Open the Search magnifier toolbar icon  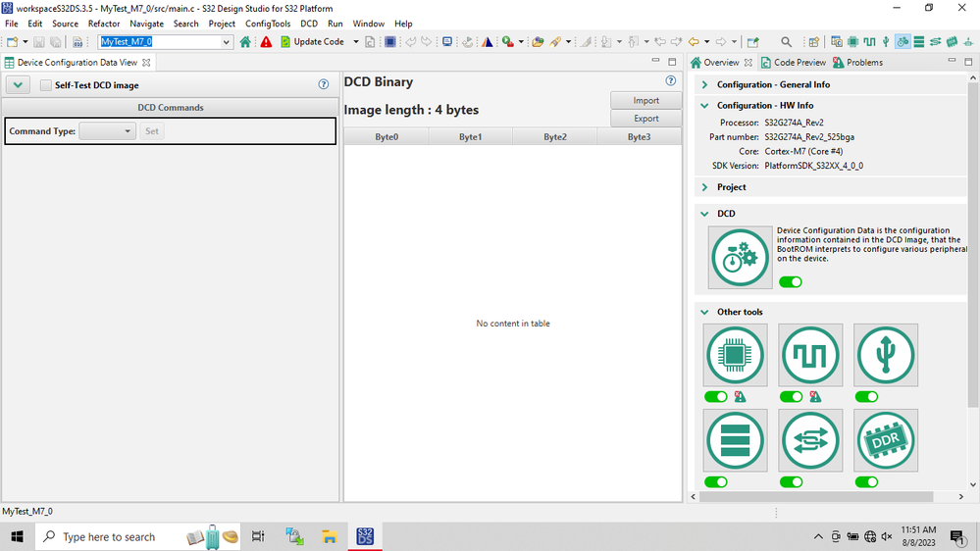point(786,42)
